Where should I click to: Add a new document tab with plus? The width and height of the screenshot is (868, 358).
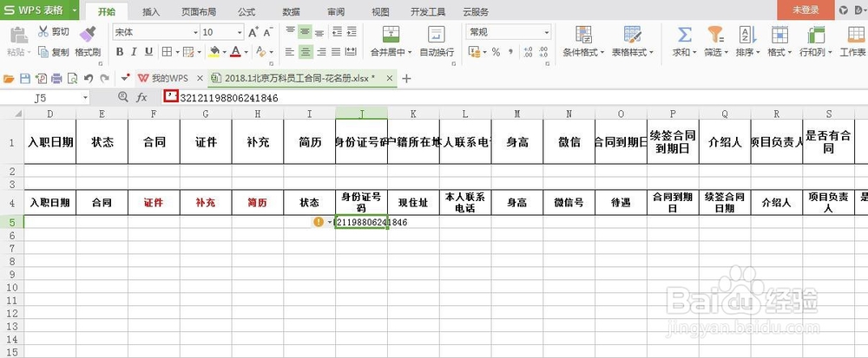(x=406, y=79)
